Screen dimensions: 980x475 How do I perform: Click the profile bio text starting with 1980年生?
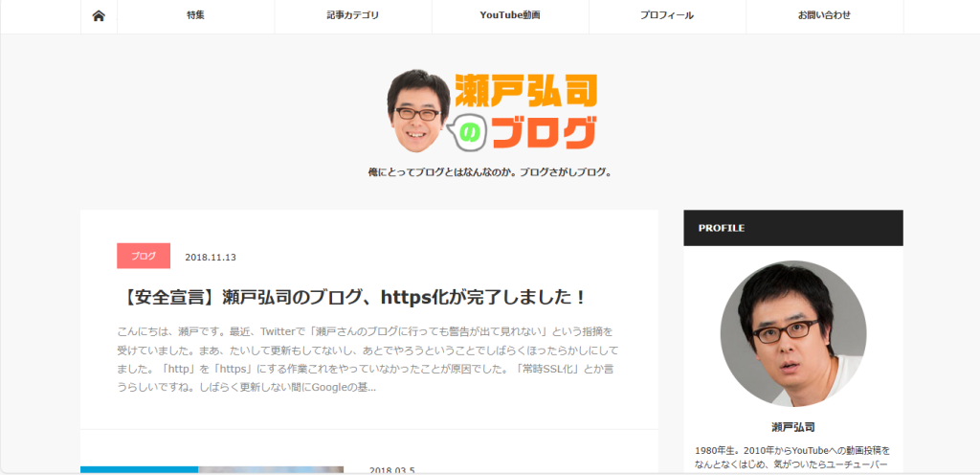(792, 457)
